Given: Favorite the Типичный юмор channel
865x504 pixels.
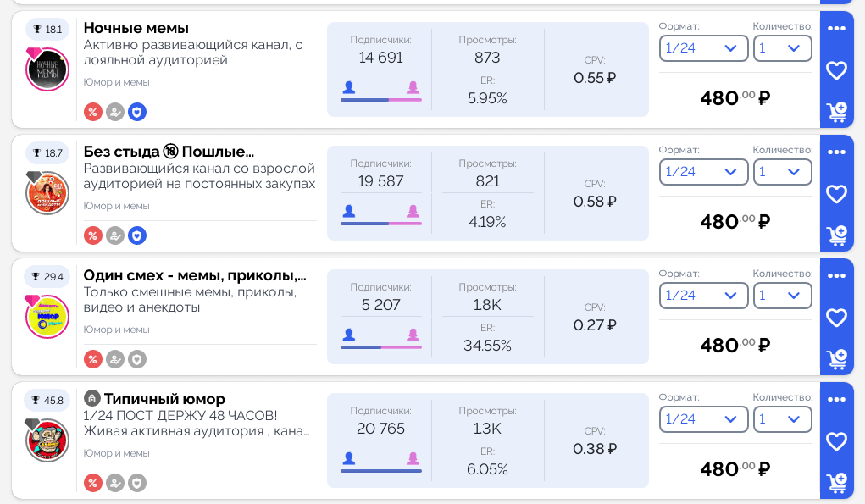Looking at the screenshot, I should click(836, 441).
